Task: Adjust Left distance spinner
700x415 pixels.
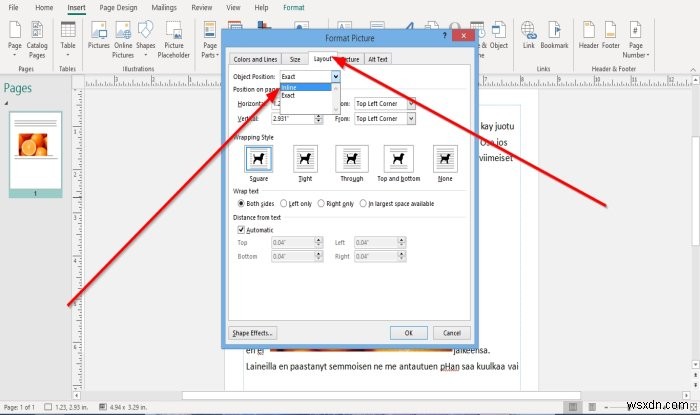Action: [x=401, y=242]
